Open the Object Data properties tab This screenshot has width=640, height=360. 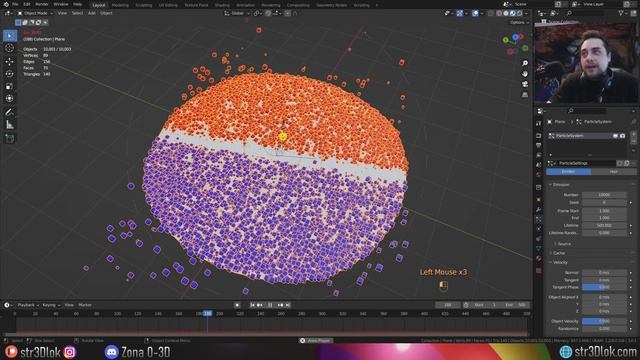click(539, 249)
